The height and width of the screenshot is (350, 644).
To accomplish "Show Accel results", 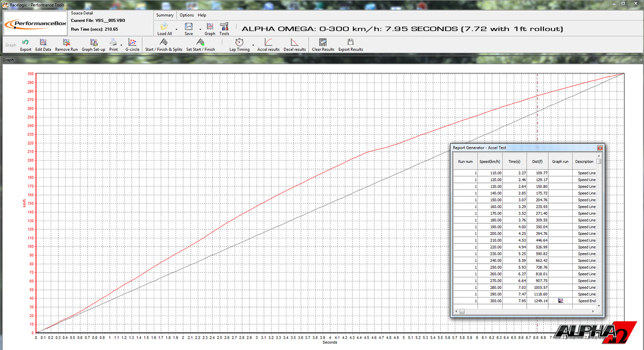I will pyautogui.click(x=268, y=42).
